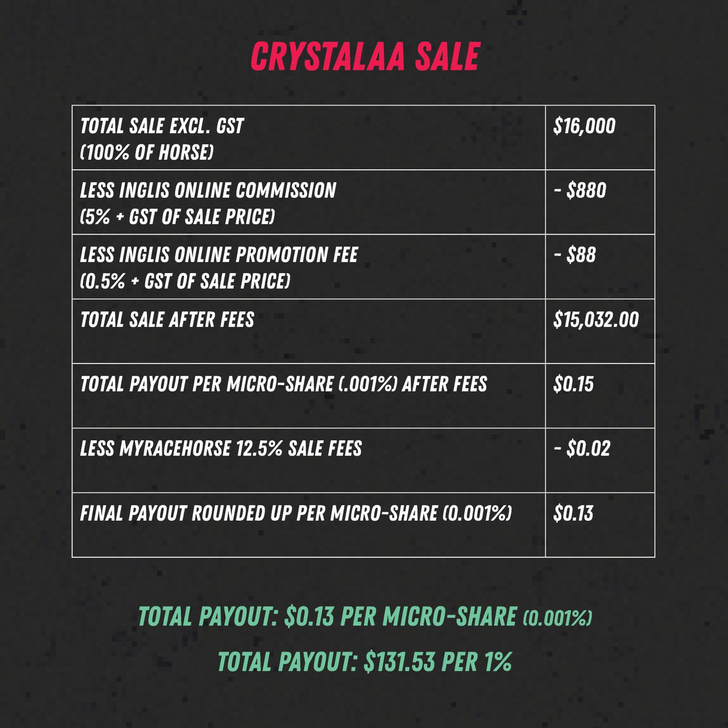Screen dimensions: 728x728
Task: Click the Less MyRacehorse 12.5% Sale Fees label
Action: (x=221, y=449)
